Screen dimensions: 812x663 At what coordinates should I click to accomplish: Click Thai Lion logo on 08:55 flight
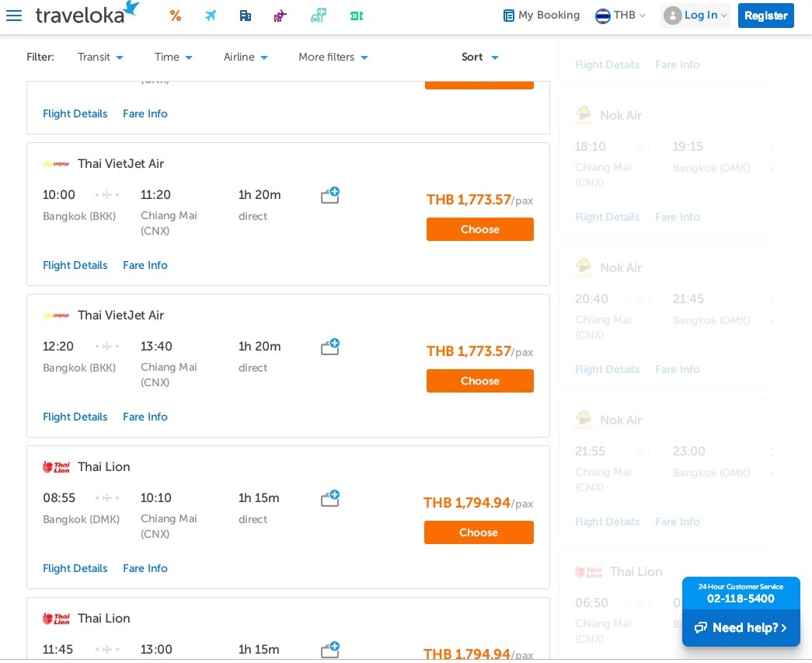point(56,466)
